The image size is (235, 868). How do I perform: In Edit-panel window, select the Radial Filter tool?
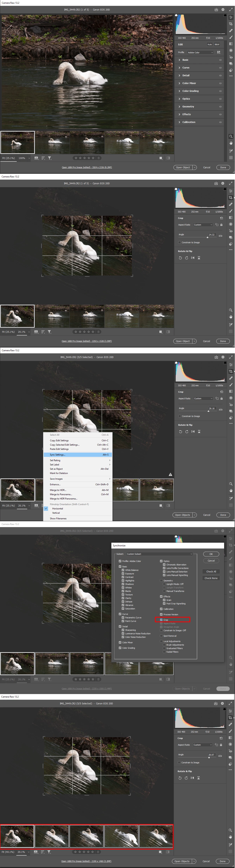pos(231,51)
